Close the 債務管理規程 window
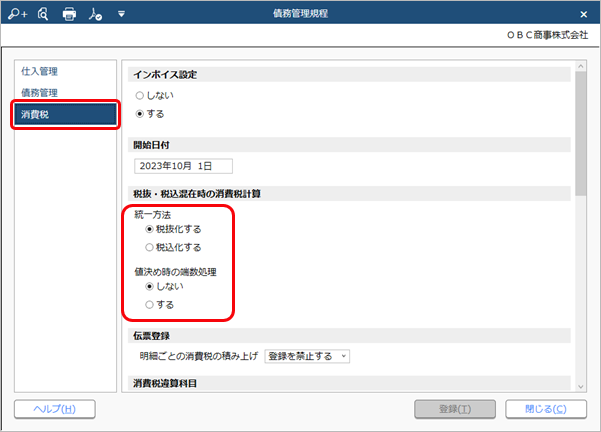This screenshot has width=601, height=432. pos(583,14)
